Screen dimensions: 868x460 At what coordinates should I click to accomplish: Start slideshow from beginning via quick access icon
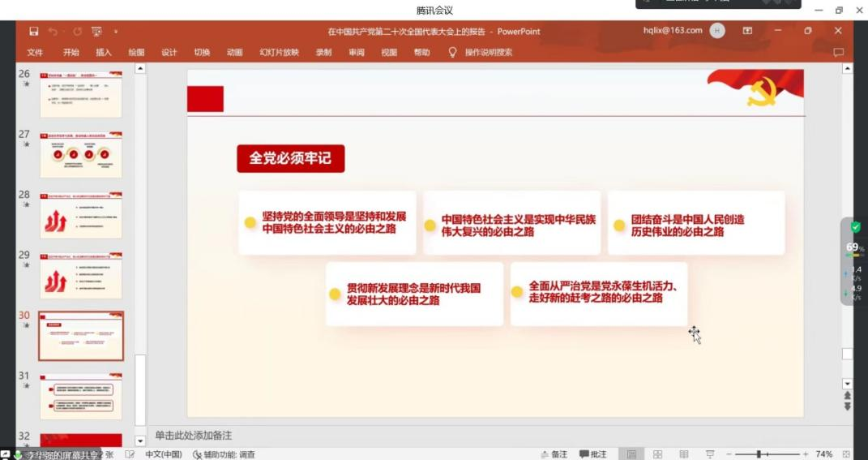pyautogui.click(x=96, y=32)
